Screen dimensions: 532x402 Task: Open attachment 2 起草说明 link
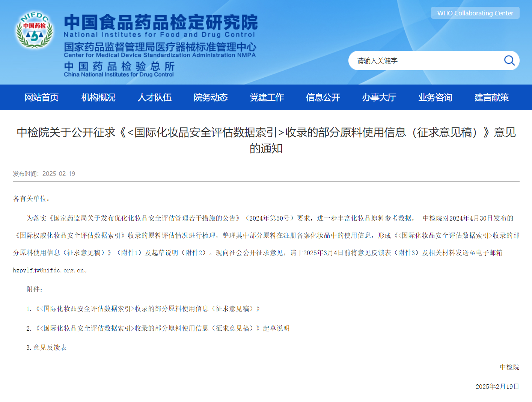(162, 328)
